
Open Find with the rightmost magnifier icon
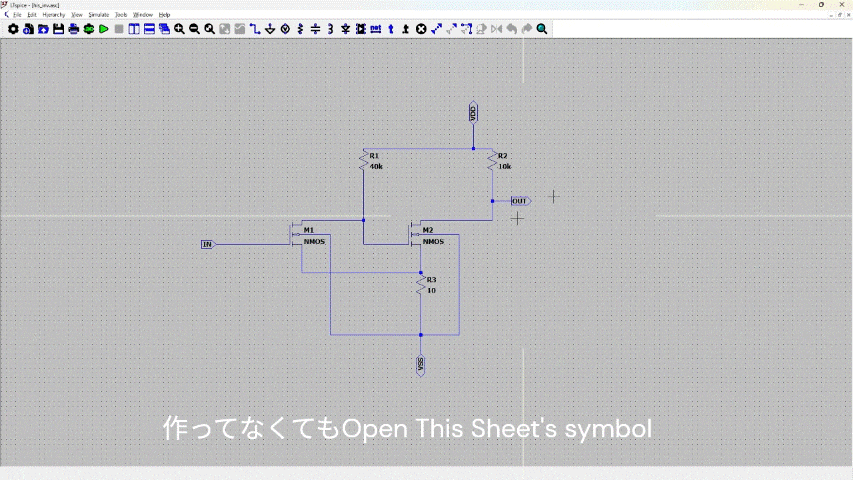click(542, 29)
